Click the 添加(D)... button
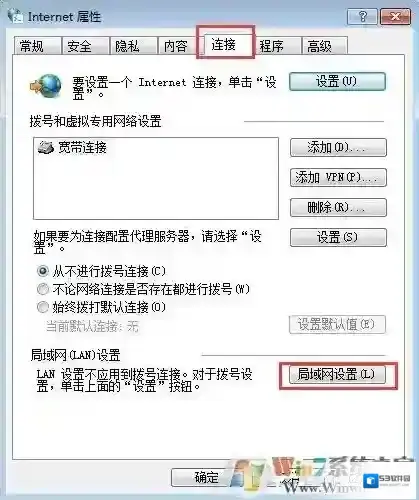 (338, 147)
